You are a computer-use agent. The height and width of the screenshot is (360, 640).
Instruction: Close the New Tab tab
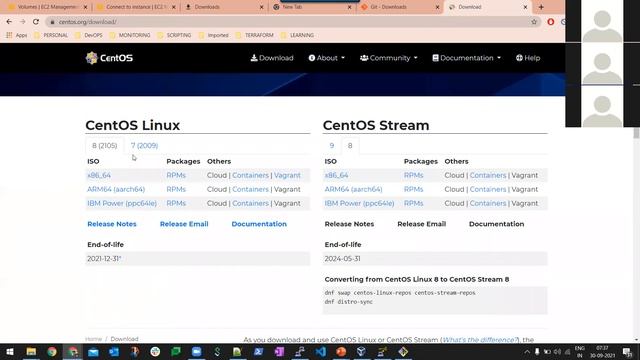pos(349,7)
